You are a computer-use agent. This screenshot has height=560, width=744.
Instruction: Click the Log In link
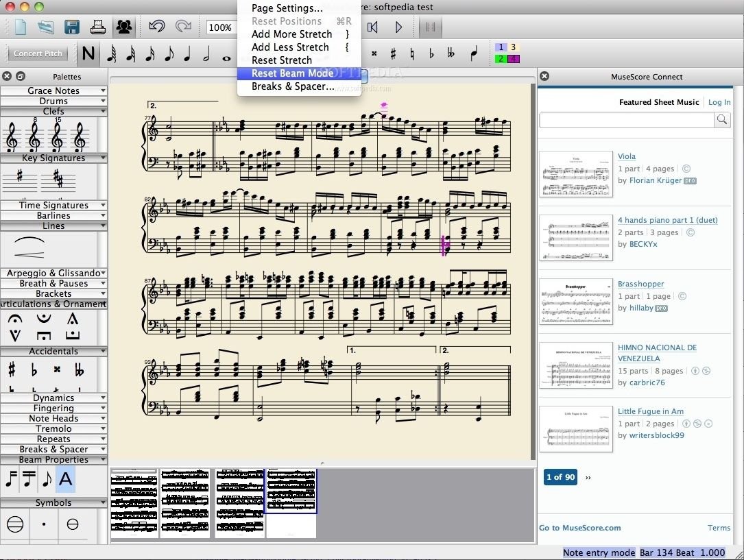719,101
